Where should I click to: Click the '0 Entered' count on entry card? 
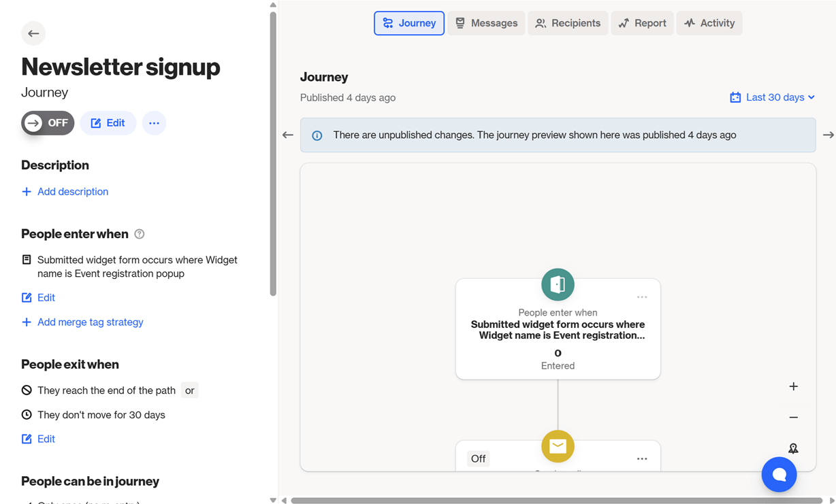[x=558, y=359]
